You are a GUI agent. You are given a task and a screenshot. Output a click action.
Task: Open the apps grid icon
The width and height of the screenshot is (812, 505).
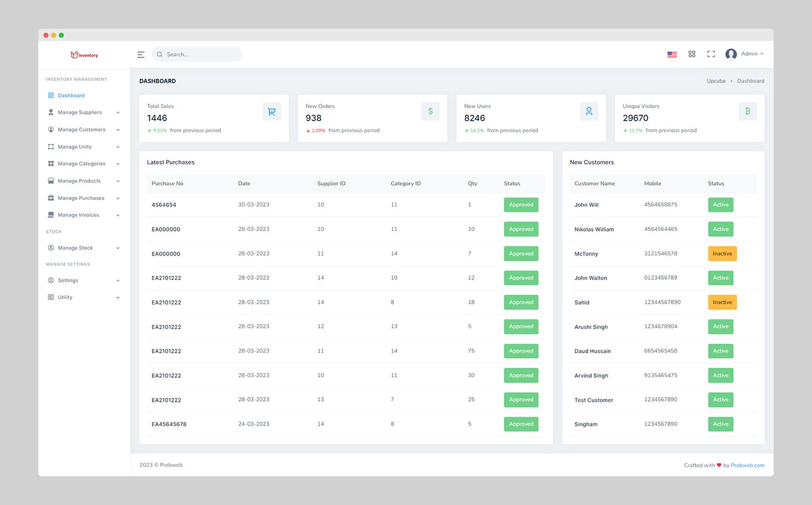click(x=691, y=54)
